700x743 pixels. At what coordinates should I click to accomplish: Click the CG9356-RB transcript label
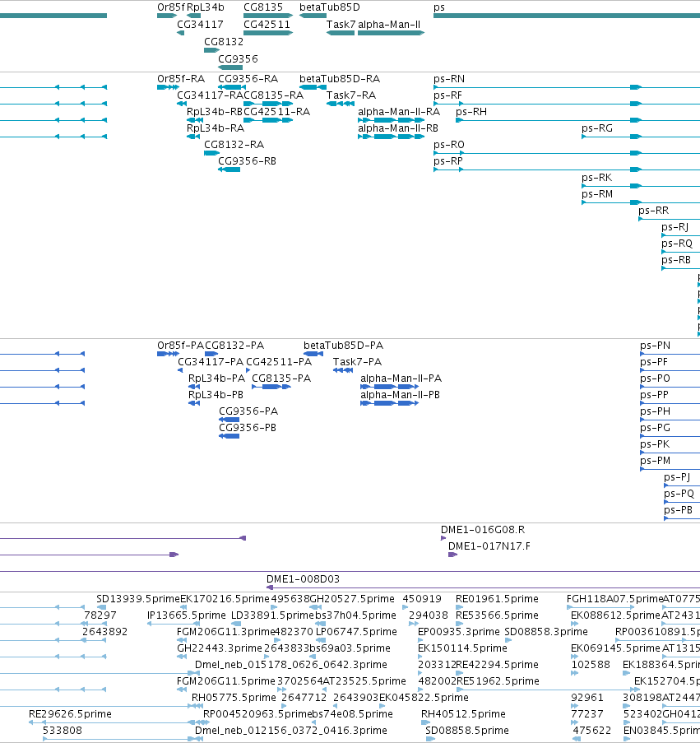tap(247, 161)
